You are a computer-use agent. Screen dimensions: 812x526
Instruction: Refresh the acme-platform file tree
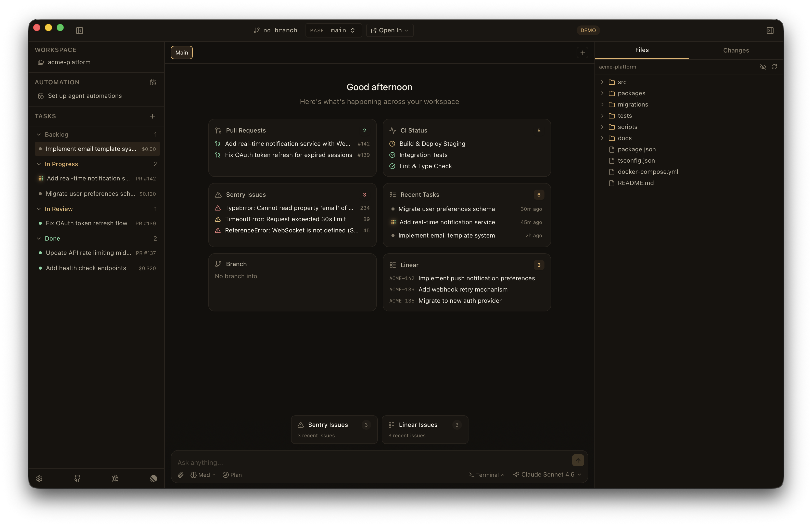774,67
